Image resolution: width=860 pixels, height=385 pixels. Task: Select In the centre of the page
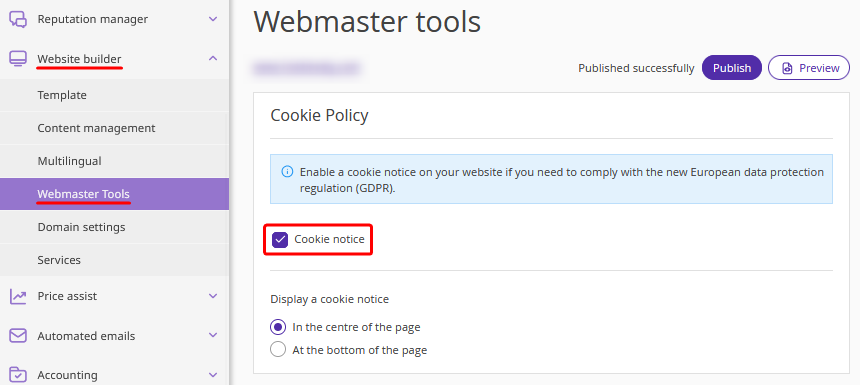pyautogui.click(x=278, y=327)
